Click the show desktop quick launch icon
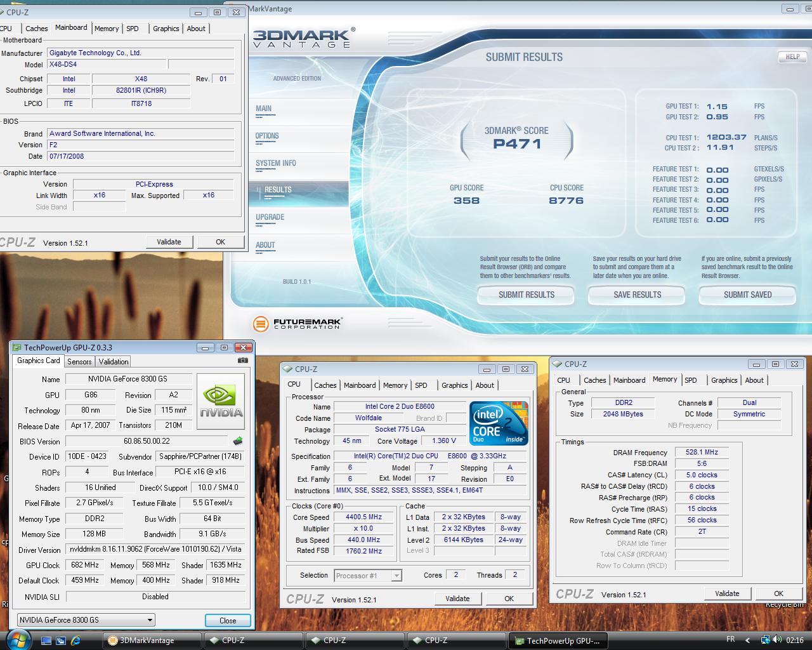Viewport: 812px width, 650px height. (x=46, y=640)
